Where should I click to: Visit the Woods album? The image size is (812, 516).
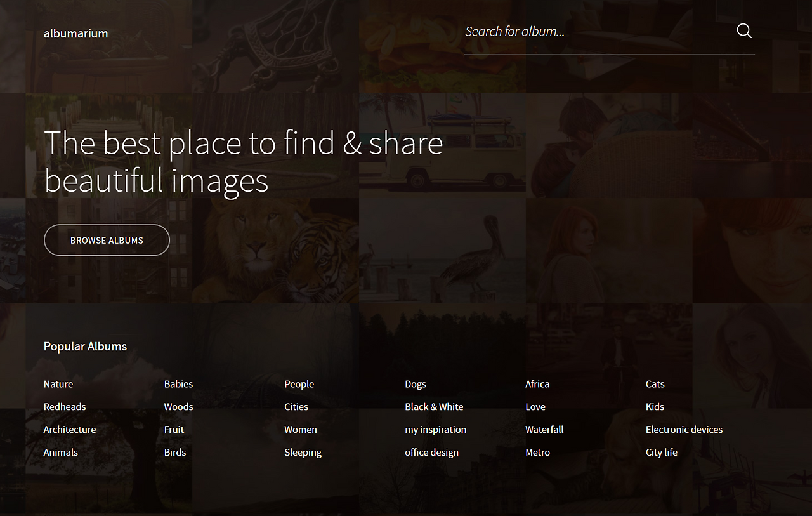click(178, 407)
